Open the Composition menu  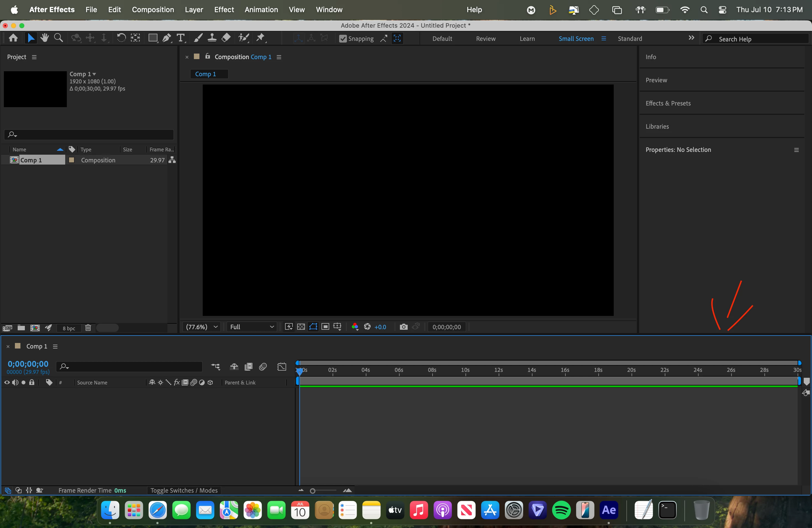[x=153, y=10]
